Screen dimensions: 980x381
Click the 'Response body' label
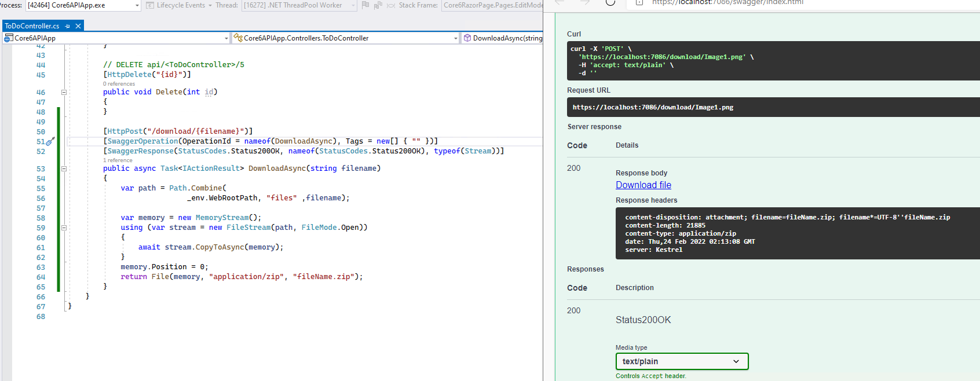tap(641, 173)
